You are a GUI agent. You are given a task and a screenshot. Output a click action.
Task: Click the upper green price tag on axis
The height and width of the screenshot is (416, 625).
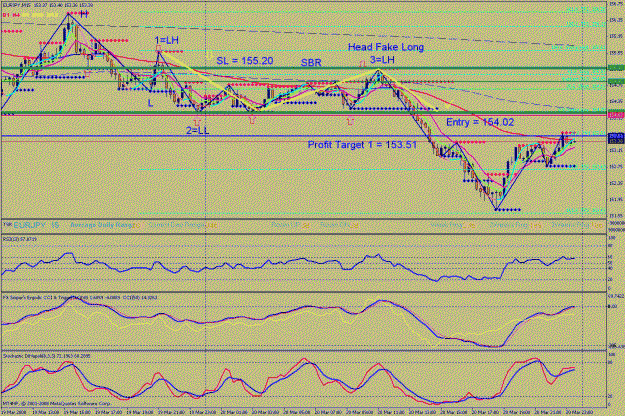pyautogui.click(x=616, y=68)
